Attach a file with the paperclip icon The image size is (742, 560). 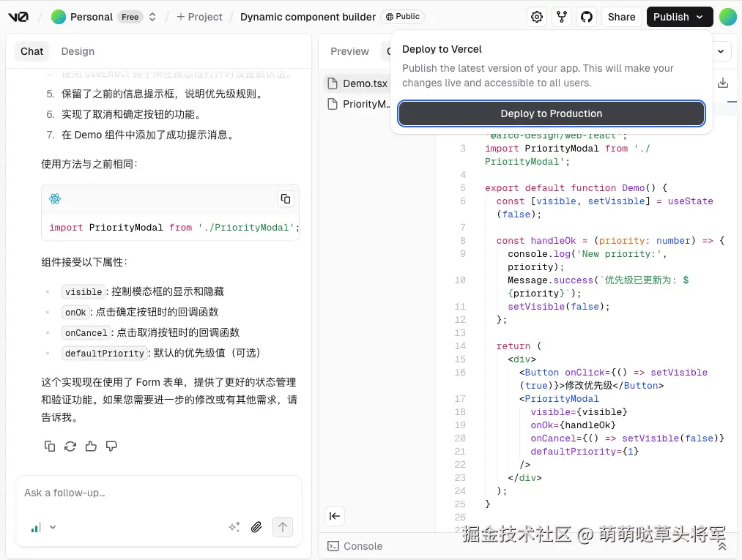click(x=256, y=527)
